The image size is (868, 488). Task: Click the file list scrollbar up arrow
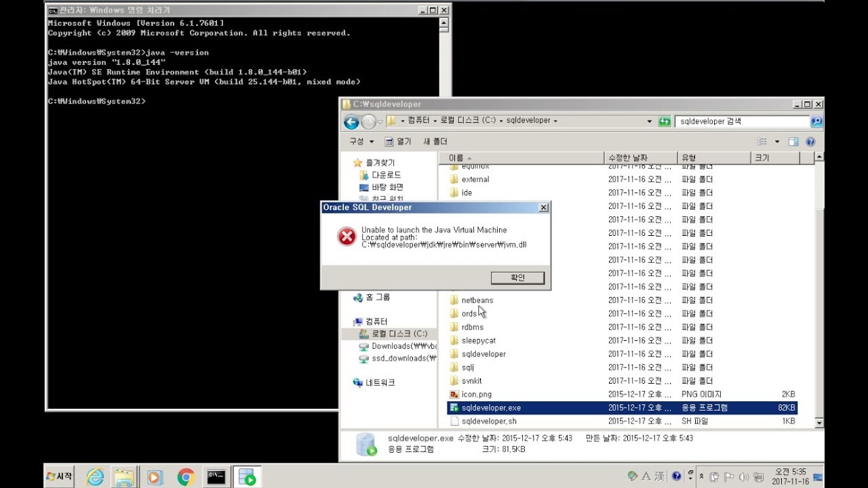pyautogui.click(x=819, y=157)
